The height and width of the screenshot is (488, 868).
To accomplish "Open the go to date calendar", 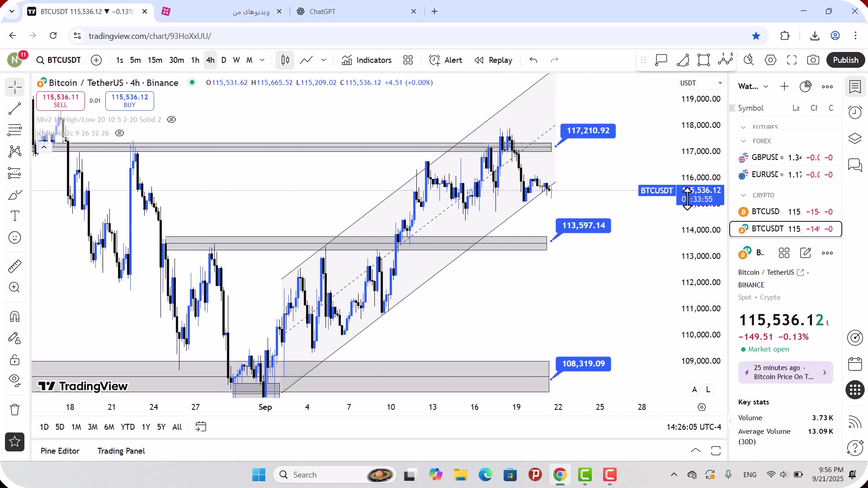I will [x=201, y=427].
